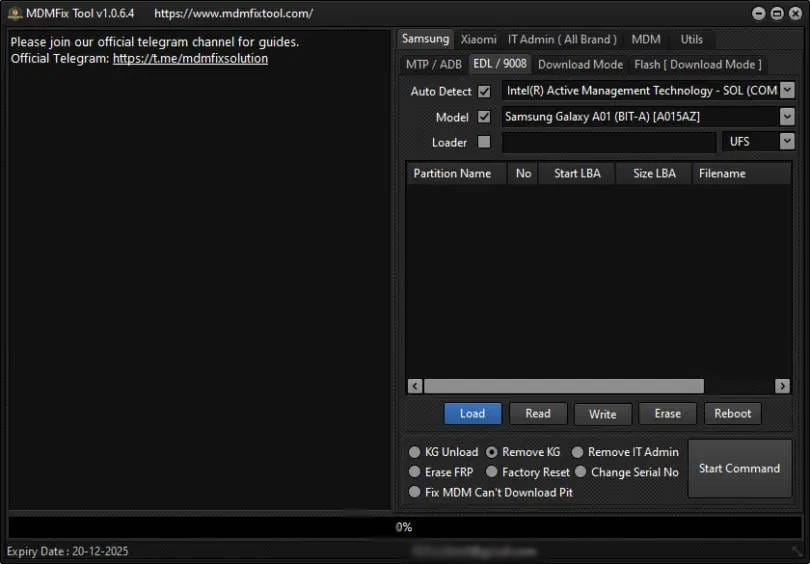Click the MDMFix Tool app icon
The width and height of the screenshot is (810, 564).
coord(14,13)
